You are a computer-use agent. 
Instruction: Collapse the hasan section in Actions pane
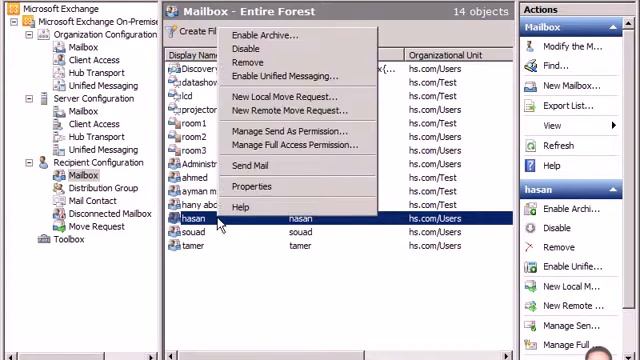click(x=613, y=190)
